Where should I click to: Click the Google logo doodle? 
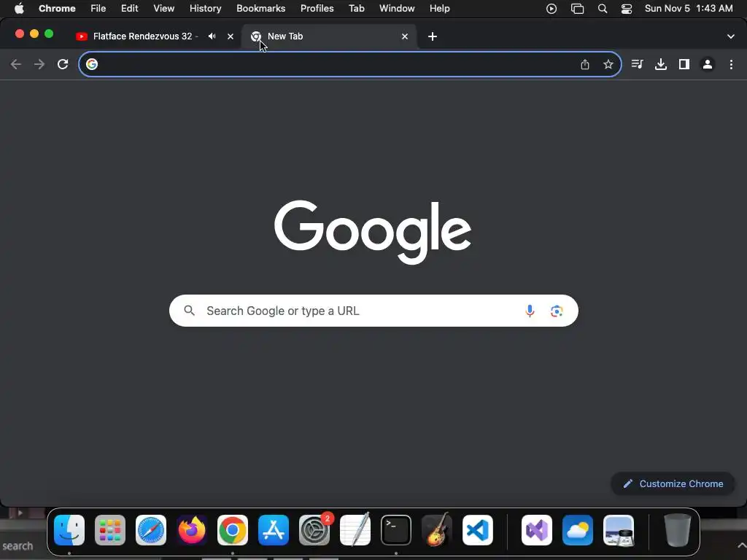click(373, 232)
